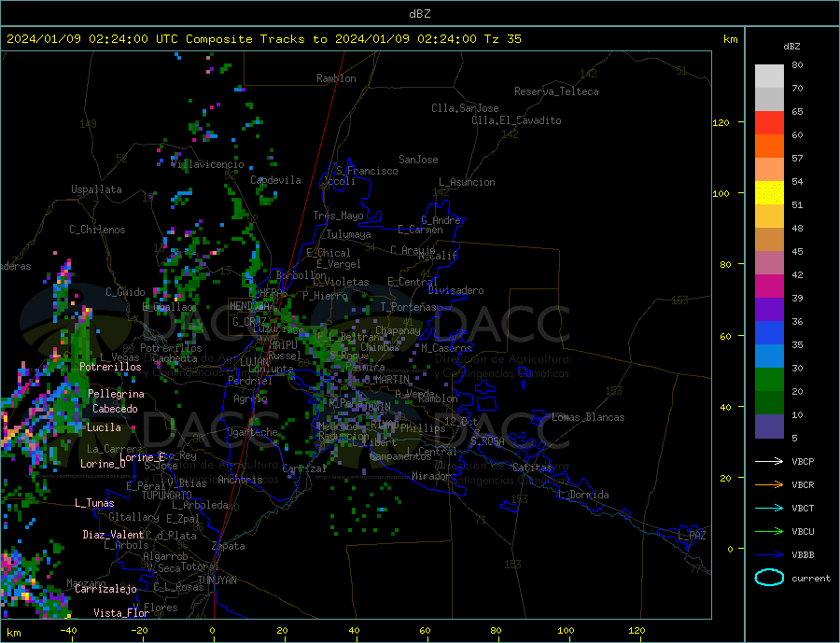Click the '-20' tick label on horizontal axis

point(139,631)
